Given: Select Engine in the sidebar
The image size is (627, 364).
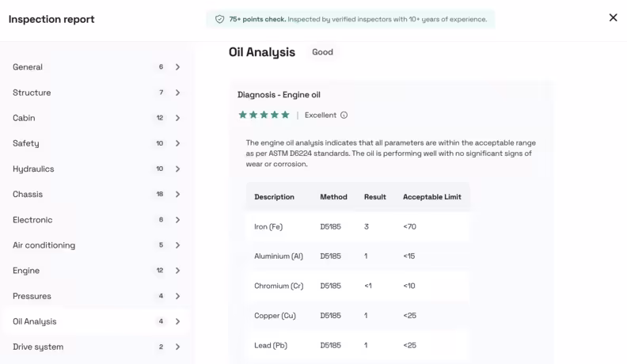Looking at the screenshot, I should (26, 271).
